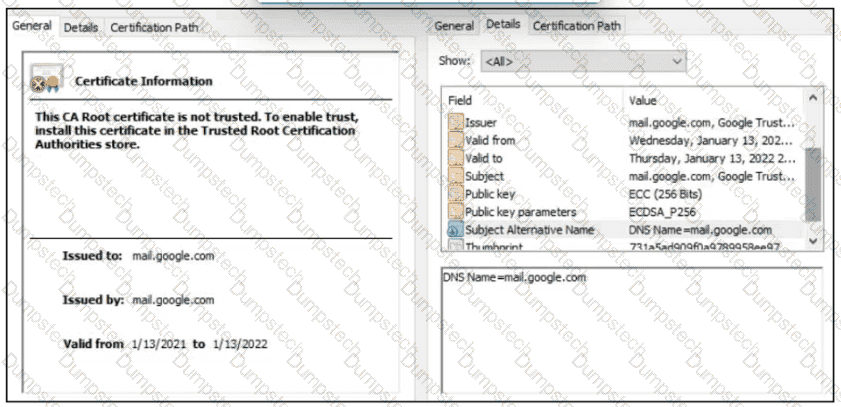The width and height of the screenshot is (841, 407).
Task: Click the Valid from field icon
Action: [x=456, y=141]
